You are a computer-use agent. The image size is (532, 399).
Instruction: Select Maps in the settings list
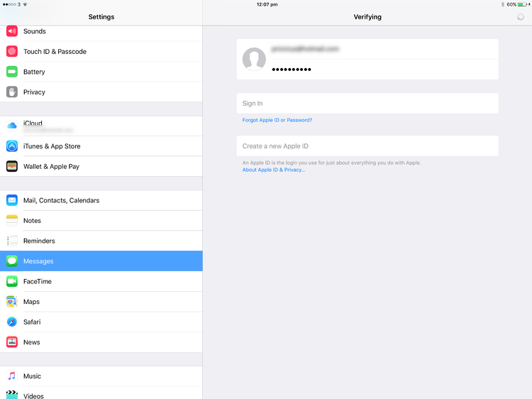(101, 302)
